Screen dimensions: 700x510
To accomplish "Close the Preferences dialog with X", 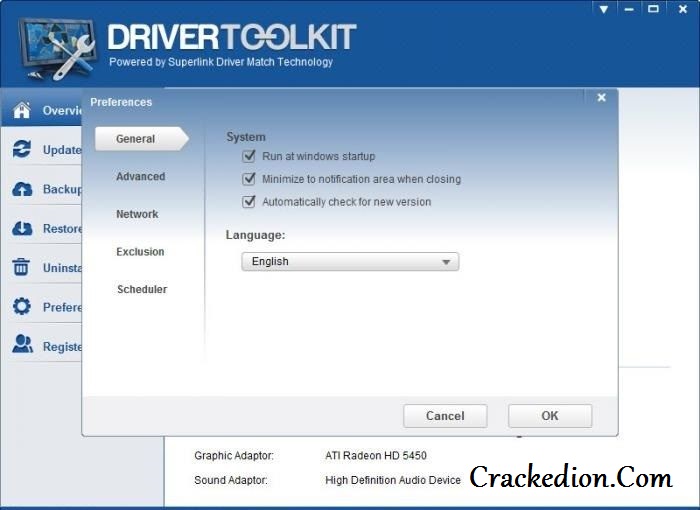I will pyautogui.click(x=602, y=97).
